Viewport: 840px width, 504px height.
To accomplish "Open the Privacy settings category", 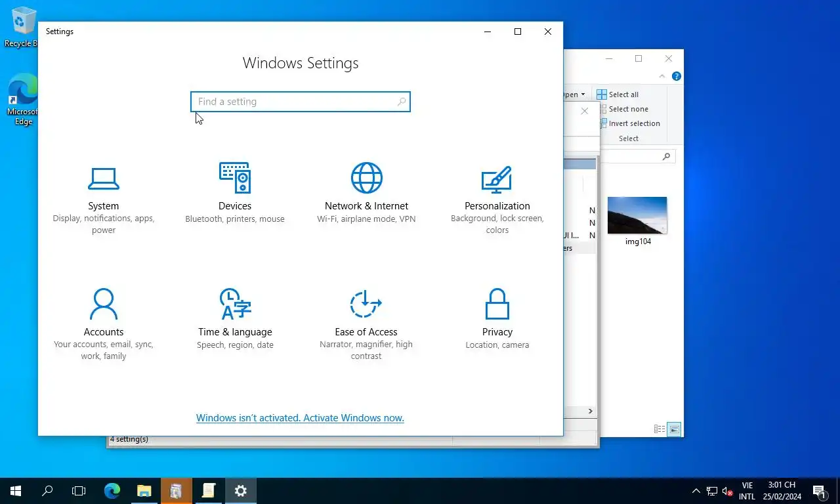I will click(x=497, y=319).
